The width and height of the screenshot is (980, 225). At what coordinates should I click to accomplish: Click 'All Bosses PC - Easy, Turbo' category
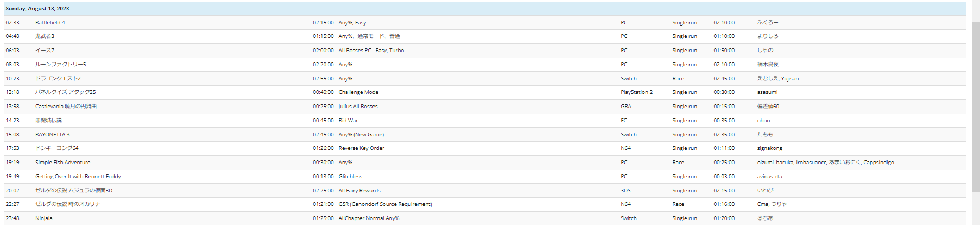371,51
